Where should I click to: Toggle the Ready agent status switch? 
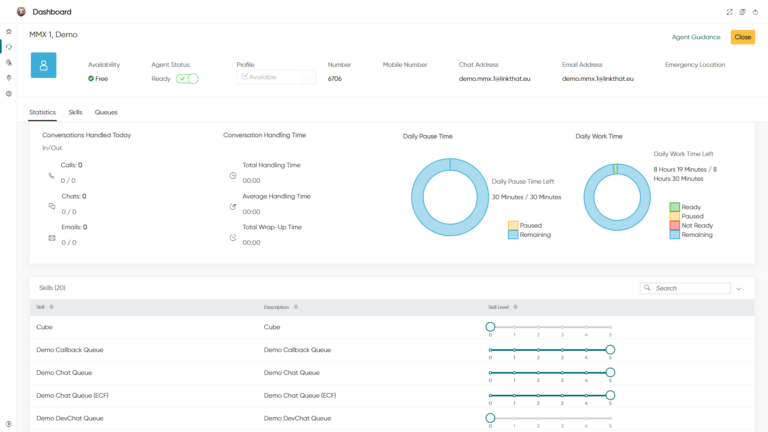pos(187,78)
